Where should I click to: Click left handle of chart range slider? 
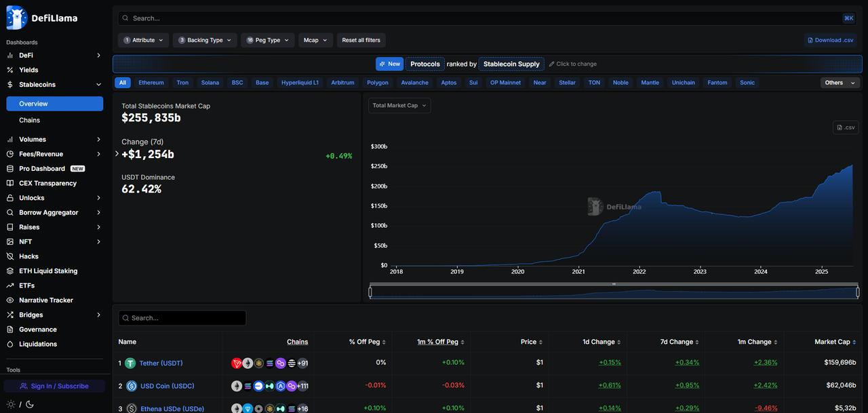tap(370, 292)
